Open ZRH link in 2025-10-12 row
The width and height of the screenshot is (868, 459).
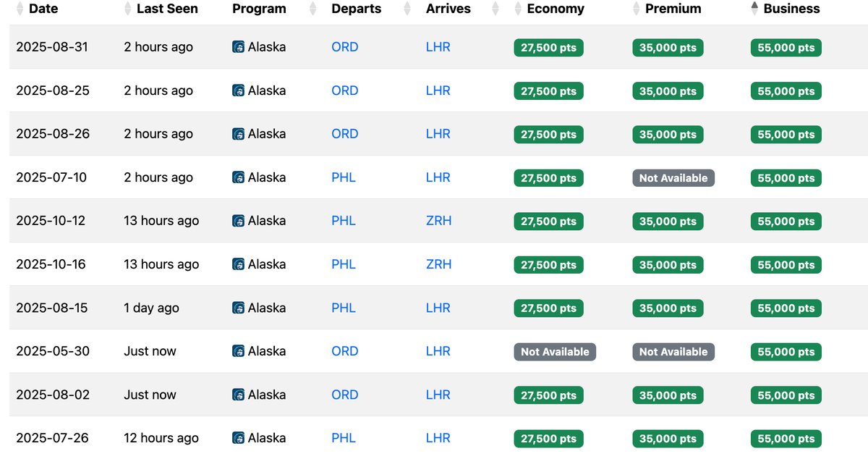[x=438, y=221]
